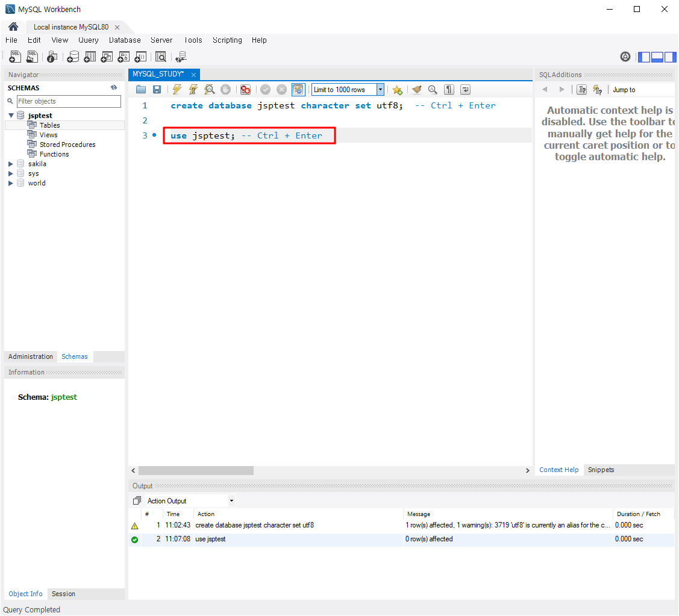
Task: Save the script with the floppy icon
Action: [x=157, y=90]
